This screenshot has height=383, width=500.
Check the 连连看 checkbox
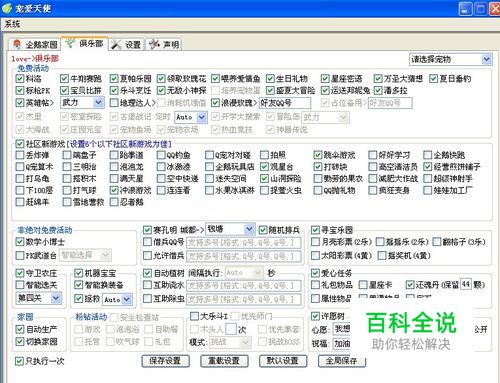pos(161,190)
